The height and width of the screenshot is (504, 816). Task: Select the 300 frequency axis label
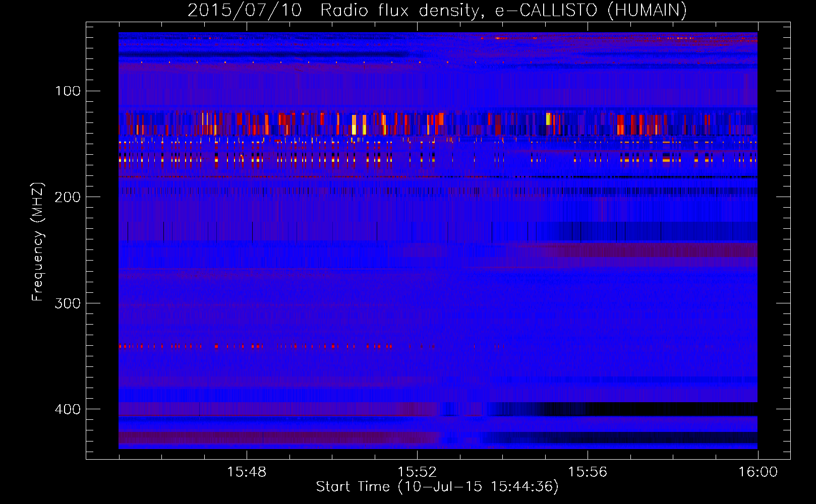point(68,303)
